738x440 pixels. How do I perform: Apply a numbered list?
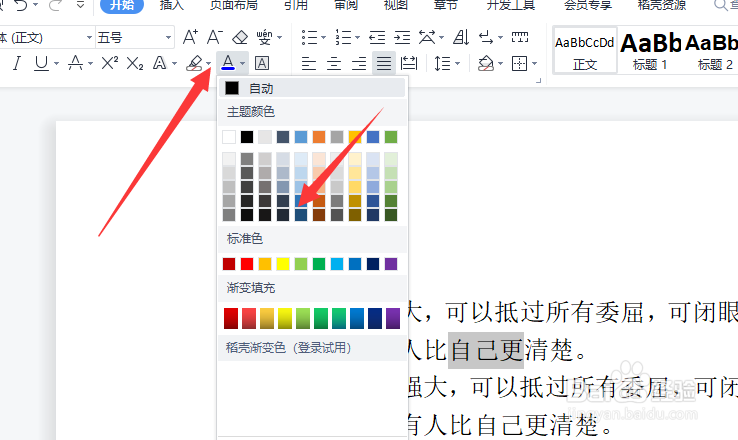click(344, 37)
